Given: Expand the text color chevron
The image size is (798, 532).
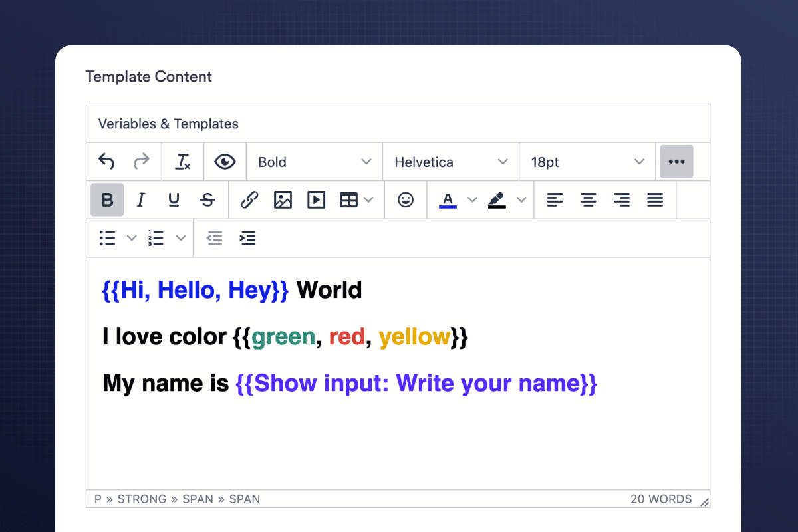Looking at the screenshot, I should 472,200.
